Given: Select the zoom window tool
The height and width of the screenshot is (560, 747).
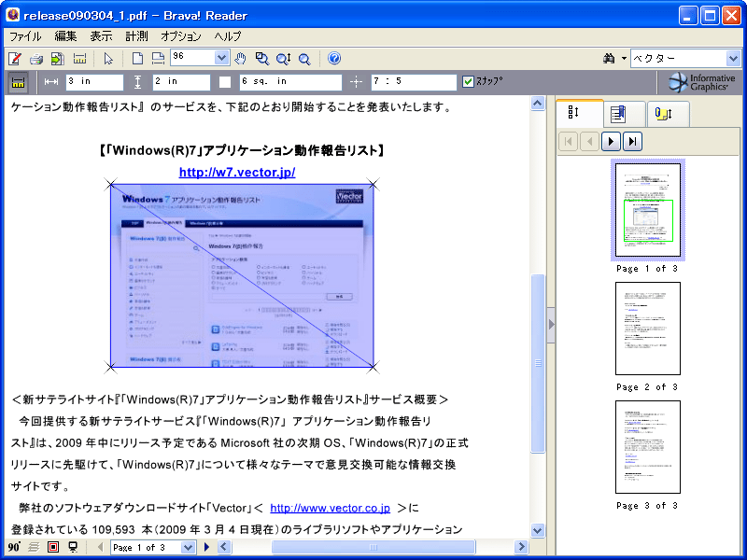Looking at the screenshot, I should point(262,59).
